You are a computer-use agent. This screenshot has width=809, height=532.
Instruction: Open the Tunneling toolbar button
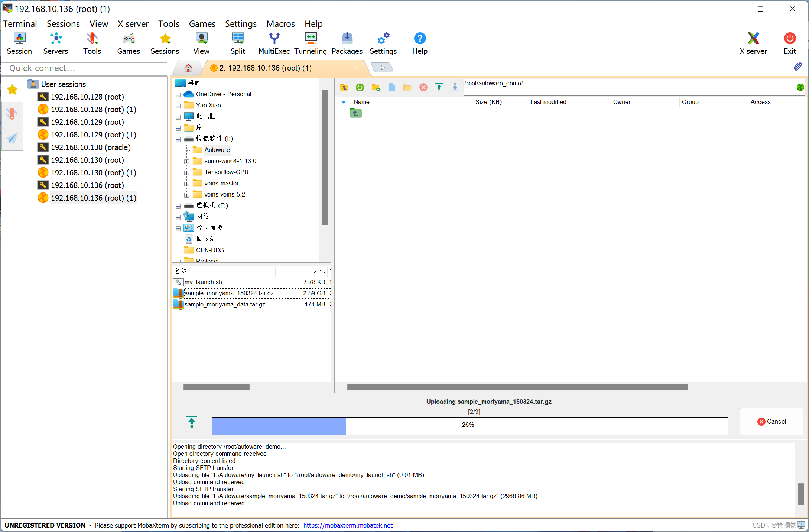tap(311, 44)
